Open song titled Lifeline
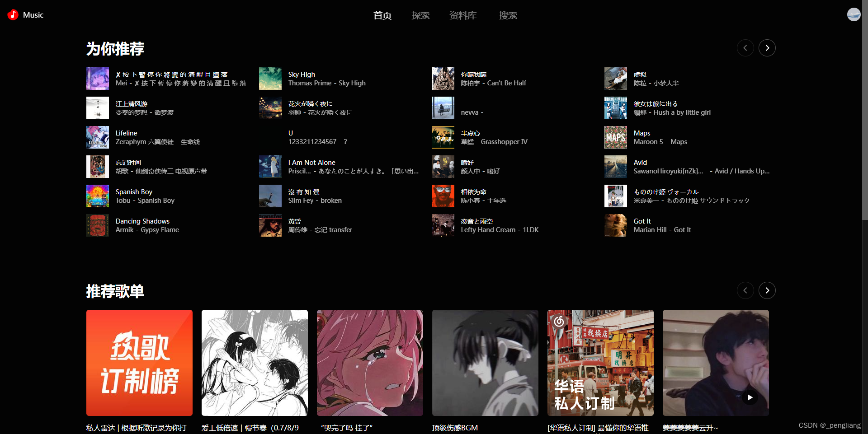868x434 pixels. pyautogui.click(x=126, y=133)
